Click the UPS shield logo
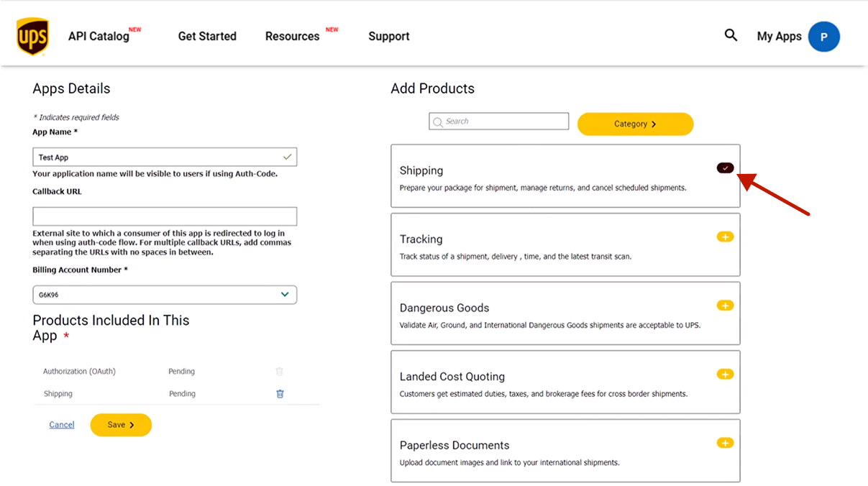Viewport: 868px width, 486px height. tap(32, 37)
